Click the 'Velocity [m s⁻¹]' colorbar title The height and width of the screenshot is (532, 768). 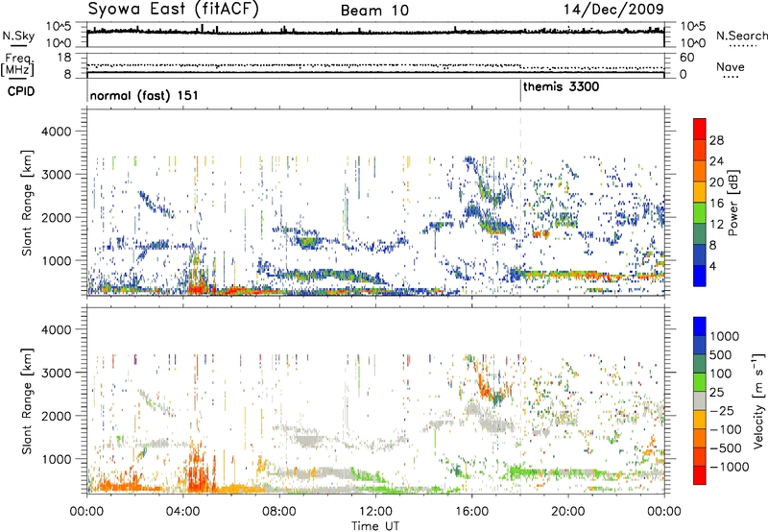coord(758,400)
